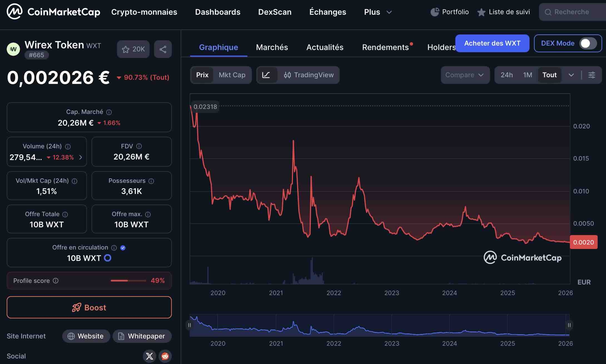Grab the left handle of timeline range slider
Screen dimensions: 606x364
tap(190, 325)
